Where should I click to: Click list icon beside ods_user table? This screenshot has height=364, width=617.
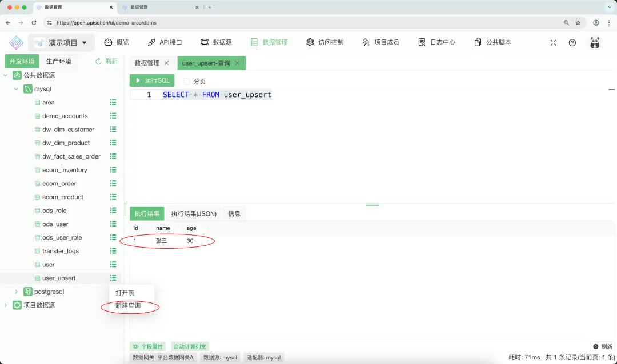tap(113, 224)
